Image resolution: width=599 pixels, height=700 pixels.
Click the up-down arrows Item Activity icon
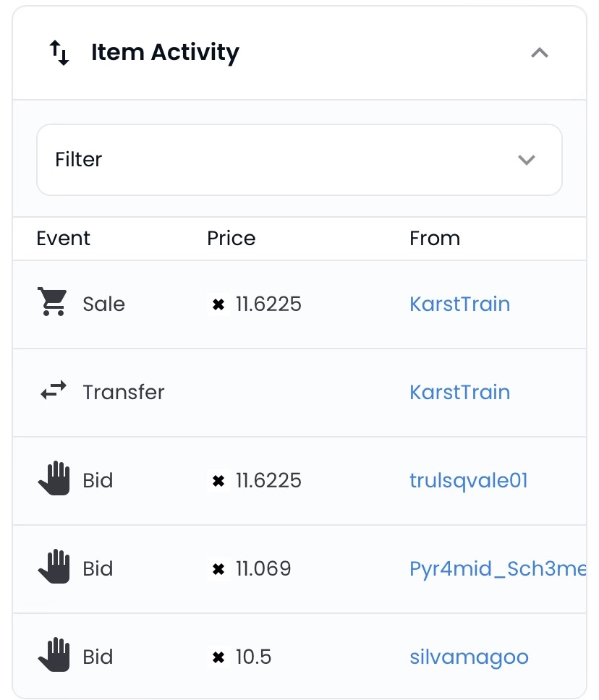click(59, 53)
